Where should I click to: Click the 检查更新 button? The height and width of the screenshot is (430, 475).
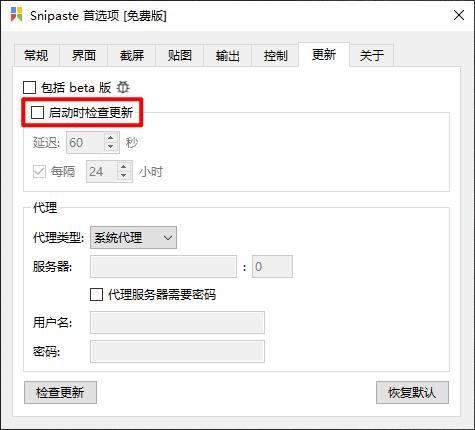[x=60, y=392]
